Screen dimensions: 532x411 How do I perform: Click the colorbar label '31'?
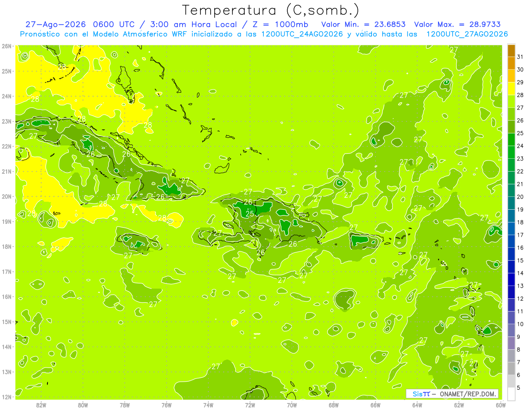tap(520, 57)
